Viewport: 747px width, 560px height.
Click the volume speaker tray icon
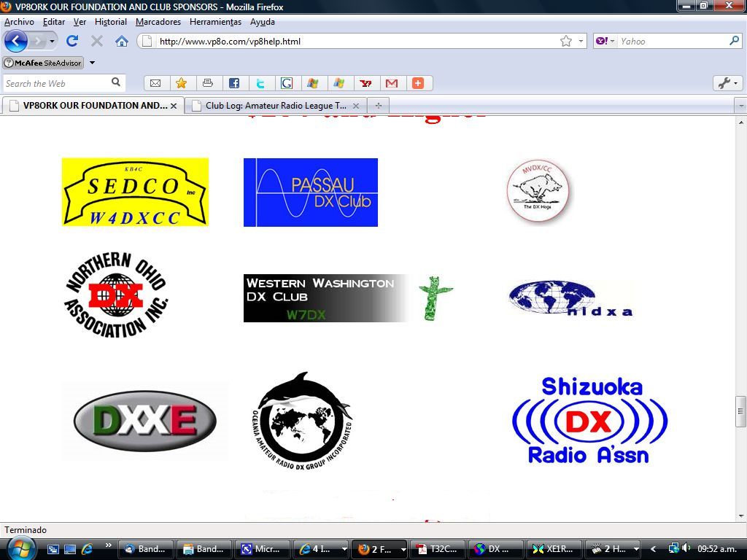[x=686, y=548]
